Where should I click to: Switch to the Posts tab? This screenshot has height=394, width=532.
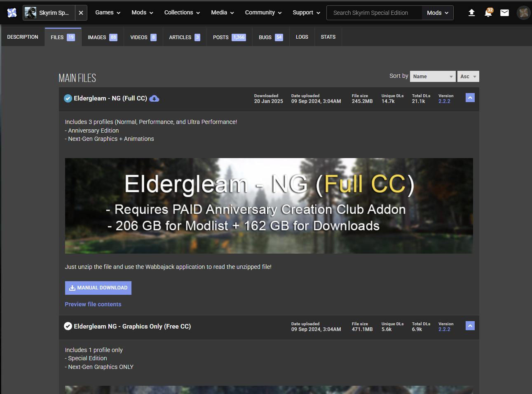click(x=230, y=37)
